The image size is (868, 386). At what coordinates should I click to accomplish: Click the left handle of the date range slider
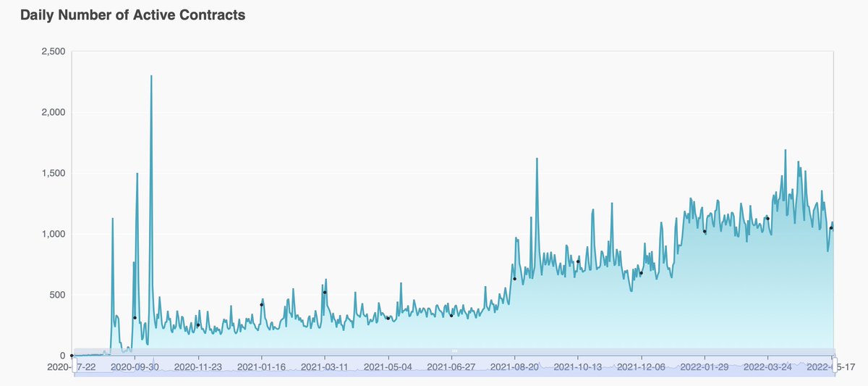point(73,364)
